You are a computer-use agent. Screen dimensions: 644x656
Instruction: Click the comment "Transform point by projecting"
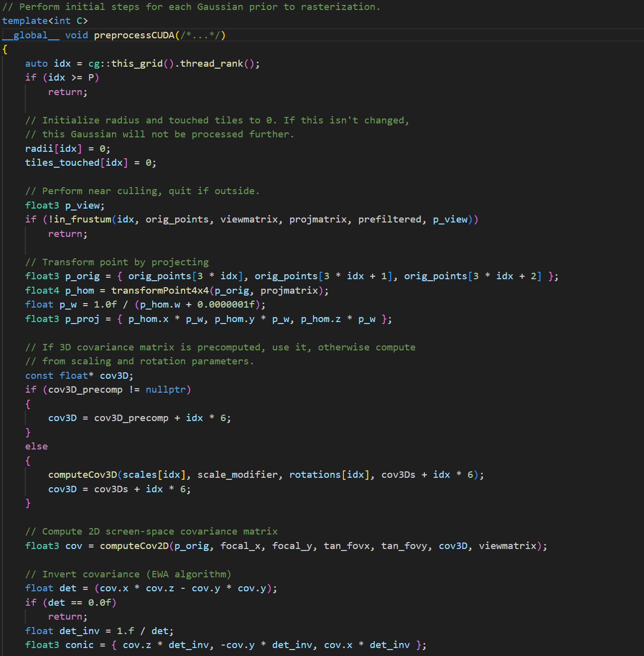pos(117,262)
